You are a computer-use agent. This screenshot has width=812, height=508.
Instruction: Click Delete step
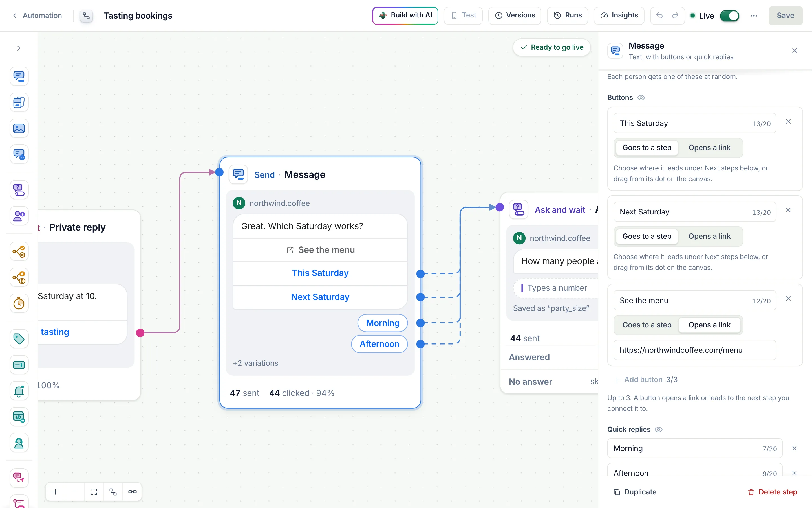[773, 492]
